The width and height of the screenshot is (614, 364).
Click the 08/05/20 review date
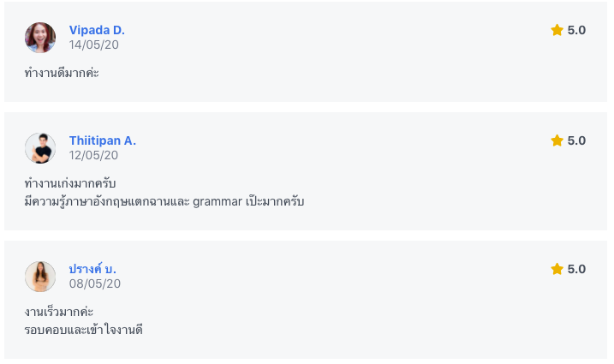point(95,283)
